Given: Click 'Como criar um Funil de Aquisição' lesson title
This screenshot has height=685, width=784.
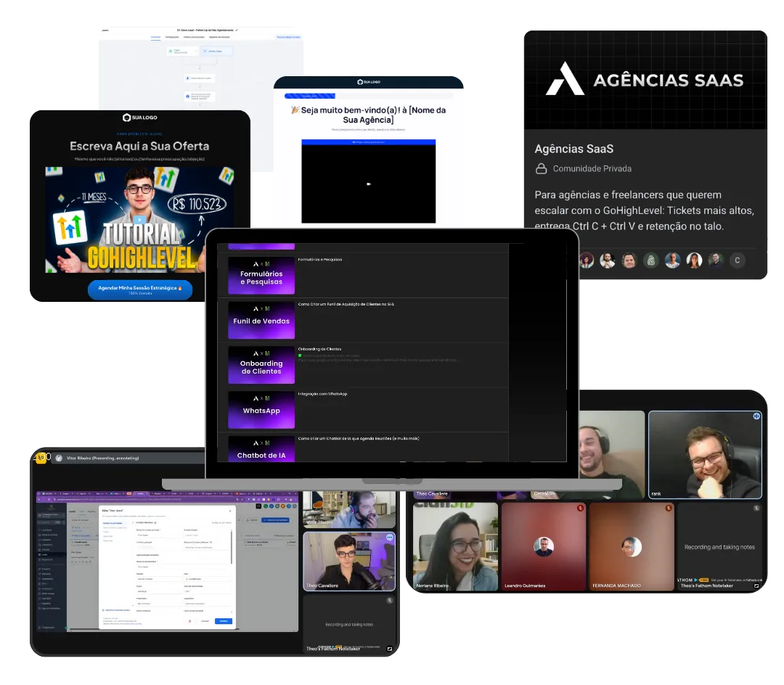Looking at the screenshot, I should click(x=346, y=304).
